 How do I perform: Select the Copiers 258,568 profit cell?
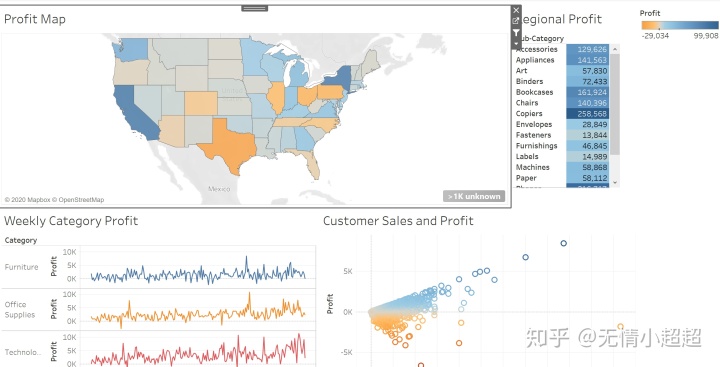588,113
